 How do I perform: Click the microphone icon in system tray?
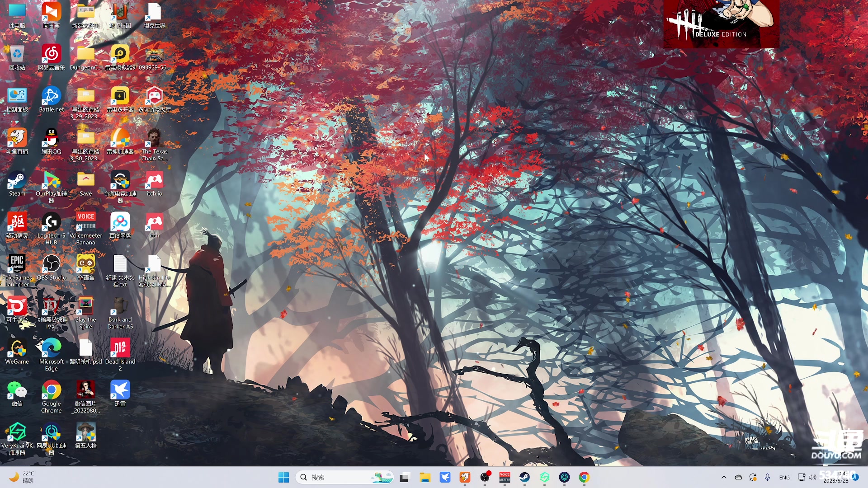click(x=767, y=477)
